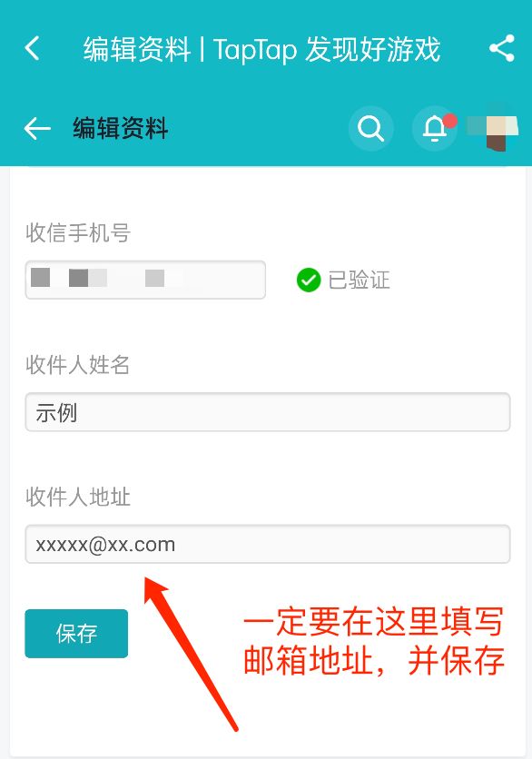Open search with the magnifier icon

pyautogui.click(x=370, y=128)
